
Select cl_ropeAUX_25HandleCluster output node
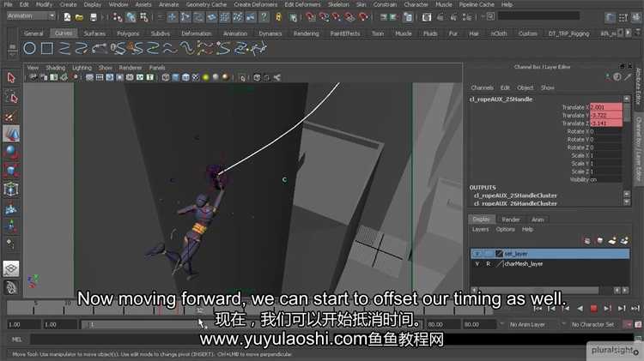(515, 196)
